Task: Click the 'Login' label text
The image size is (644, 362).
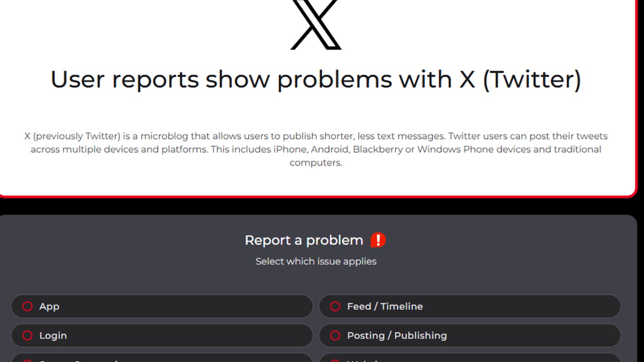Action: tap(53, 335)
